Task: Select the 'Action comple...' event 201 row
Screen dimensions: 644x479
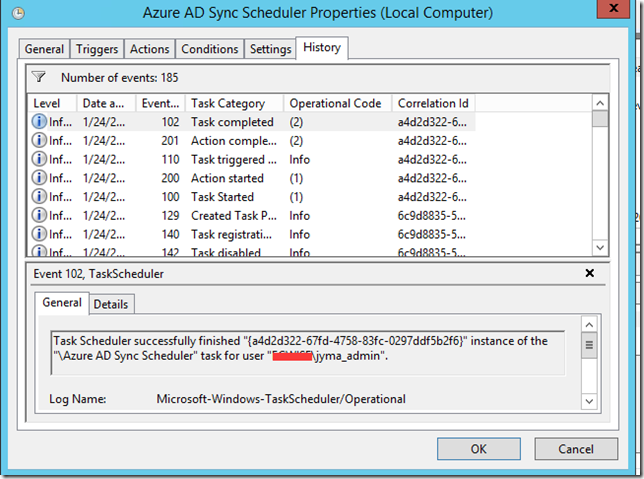Action: point(252,140)
